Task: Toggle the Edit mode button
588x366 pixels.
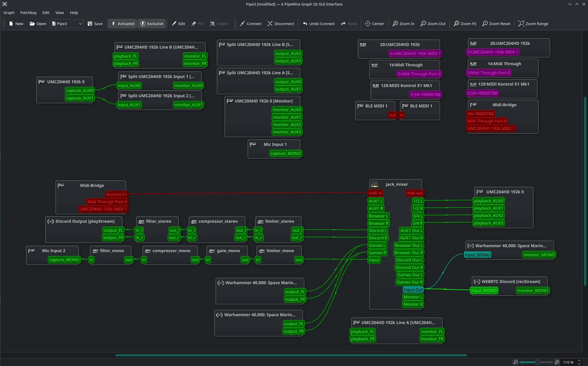Action: point(178,24)
